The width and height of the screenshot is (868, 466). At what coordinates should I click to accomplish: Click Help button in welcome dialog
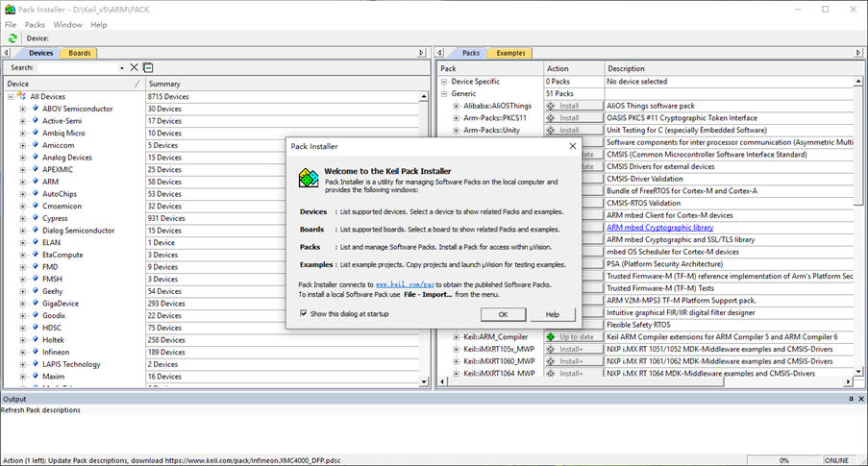[553, 314]
